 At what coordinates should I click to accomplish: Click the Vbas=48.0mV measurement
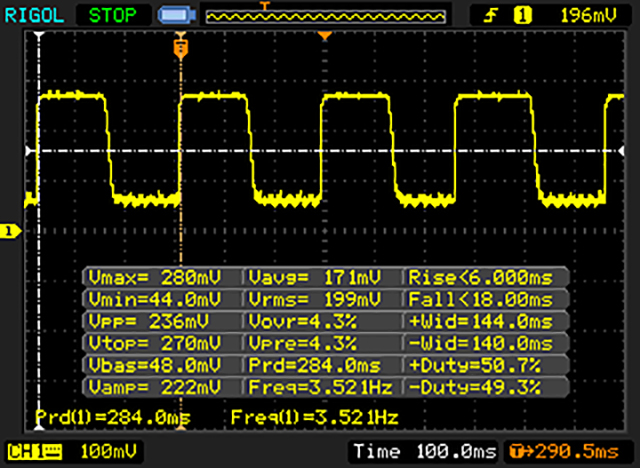tap(155, 365)
